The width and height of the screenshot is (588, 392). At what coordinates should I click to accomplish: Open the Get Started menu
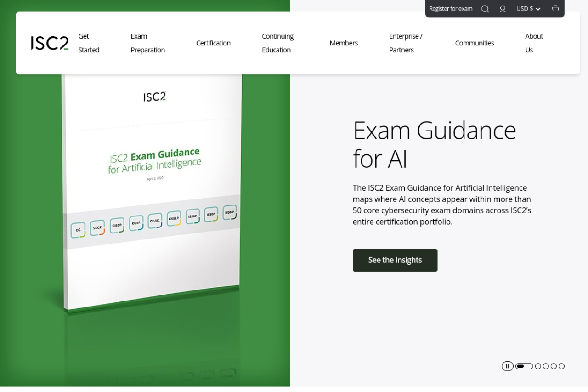pyautogui.click(x=89, y=43)
